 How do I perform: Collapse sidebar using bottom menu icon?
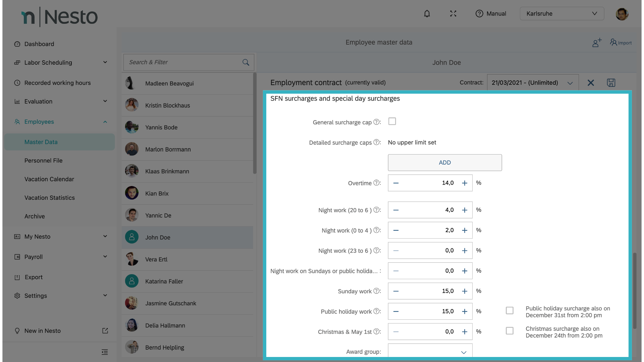pyautogui.click(x=105, y=352)
